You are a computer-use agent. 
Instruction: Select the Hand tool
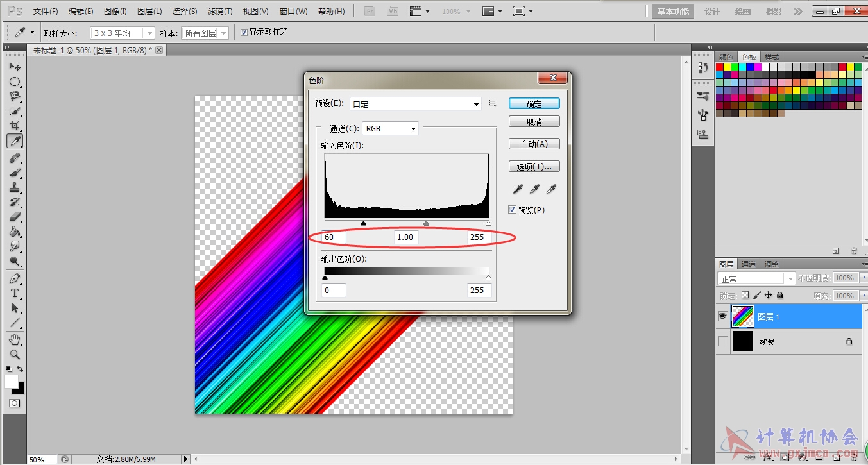tap(14, 339)
